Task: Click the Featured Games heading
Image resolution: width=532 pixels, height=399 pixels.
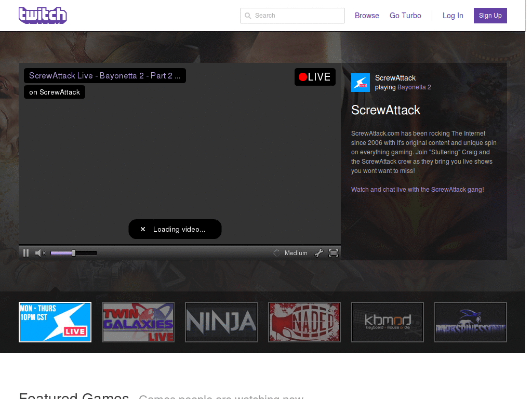Action: tap(74, 395)
